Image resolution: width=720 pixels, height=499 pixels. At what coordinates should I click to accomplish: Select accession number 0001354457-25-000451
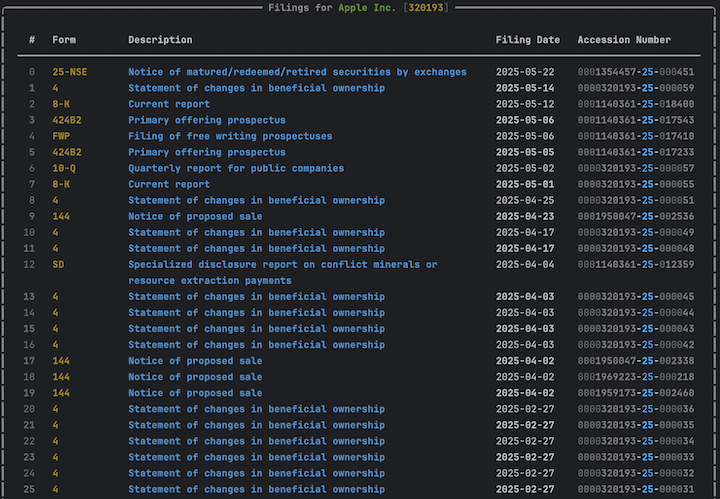(636, 72)
